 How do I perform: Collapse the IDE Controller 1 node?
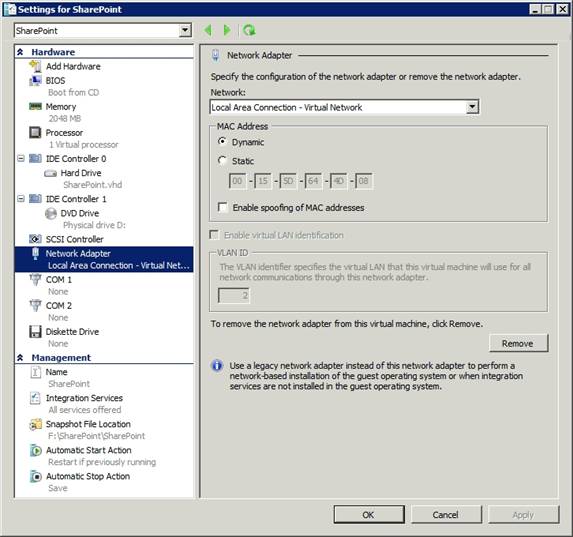pyautogui.click(x=21, y=198)
